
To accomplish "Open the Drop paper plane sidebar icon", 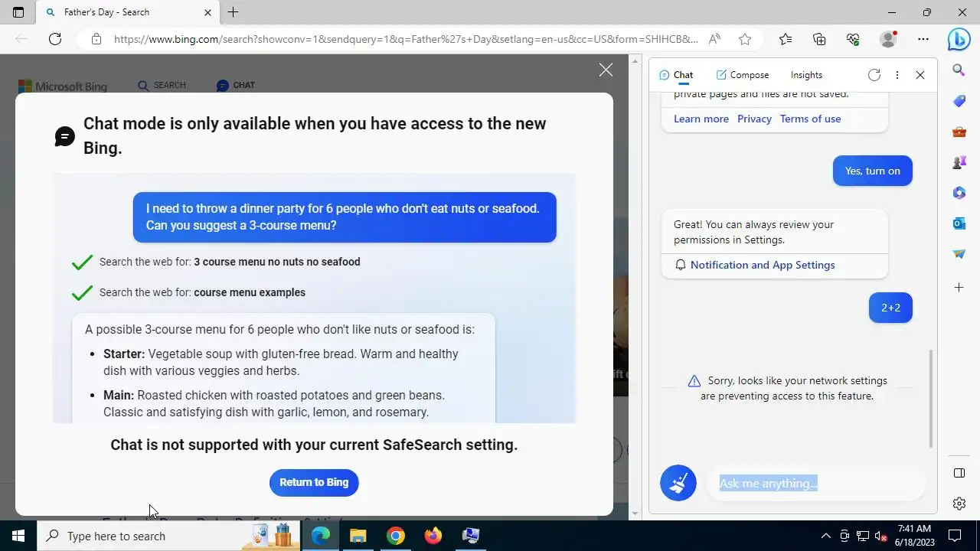I will coord(959,254).
